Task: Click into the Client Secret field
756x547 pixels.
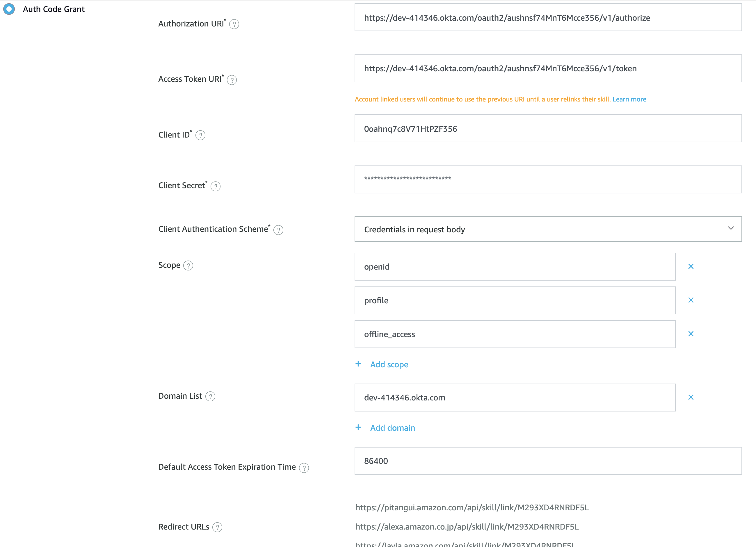Action: [548, 179]
